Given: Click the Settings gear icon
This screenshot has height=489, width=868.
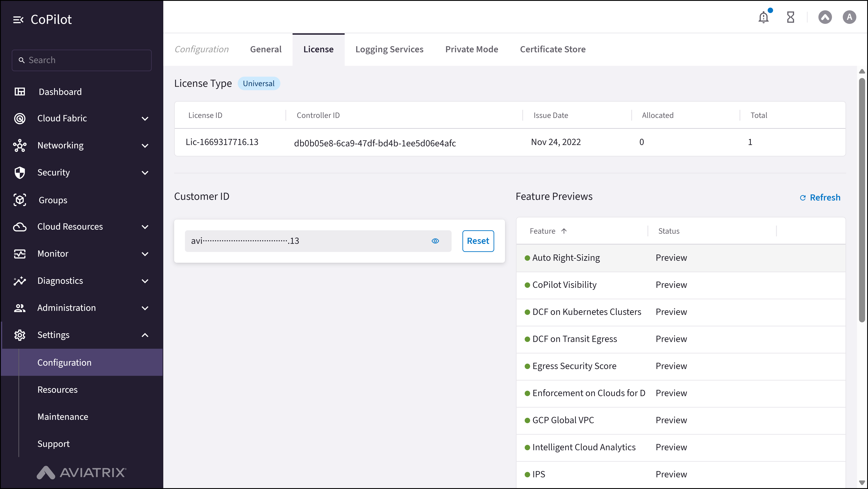Looking at the screenshot, I should coord(20,335).
